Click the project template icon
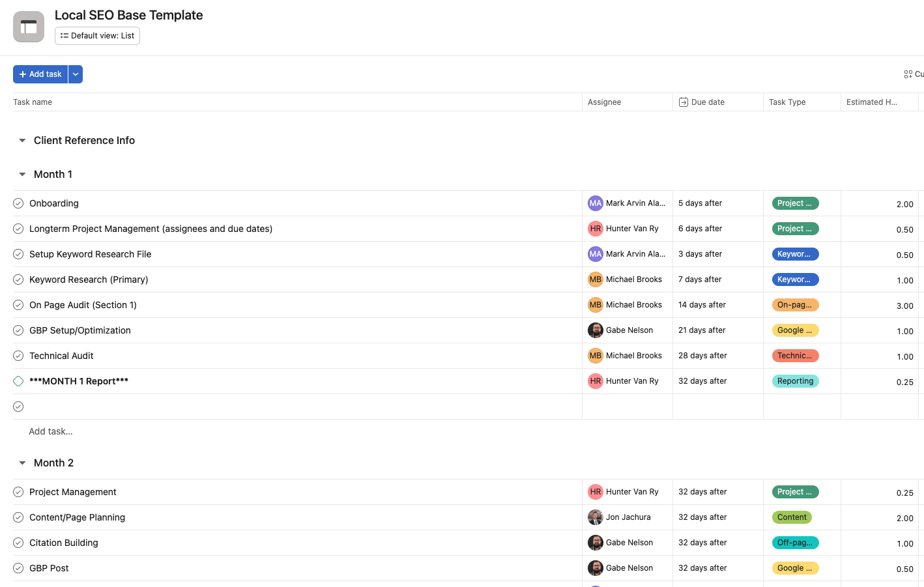 click(29, 27)
